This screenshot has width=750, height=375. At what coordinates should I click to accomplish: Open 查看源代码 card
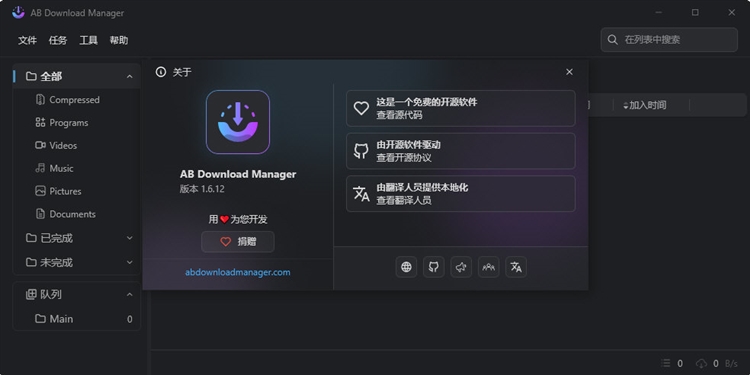coord(461,109)
